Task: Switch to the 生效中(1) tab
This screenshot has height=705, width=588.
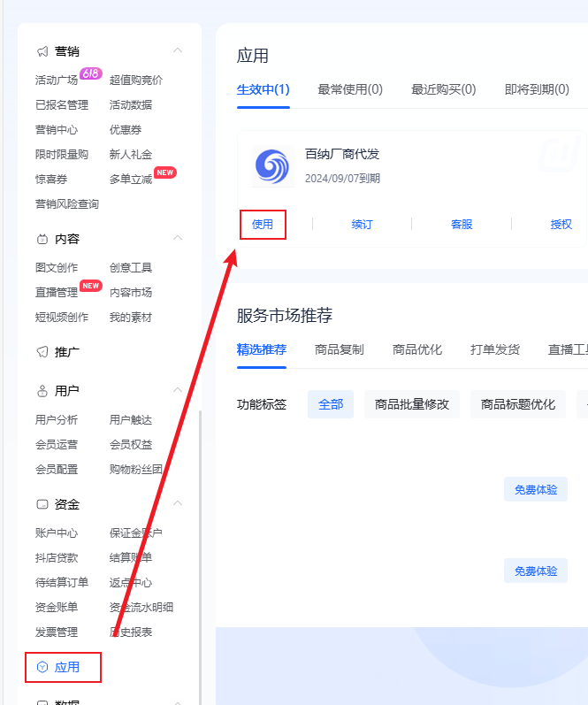Action: click(263, 89)
